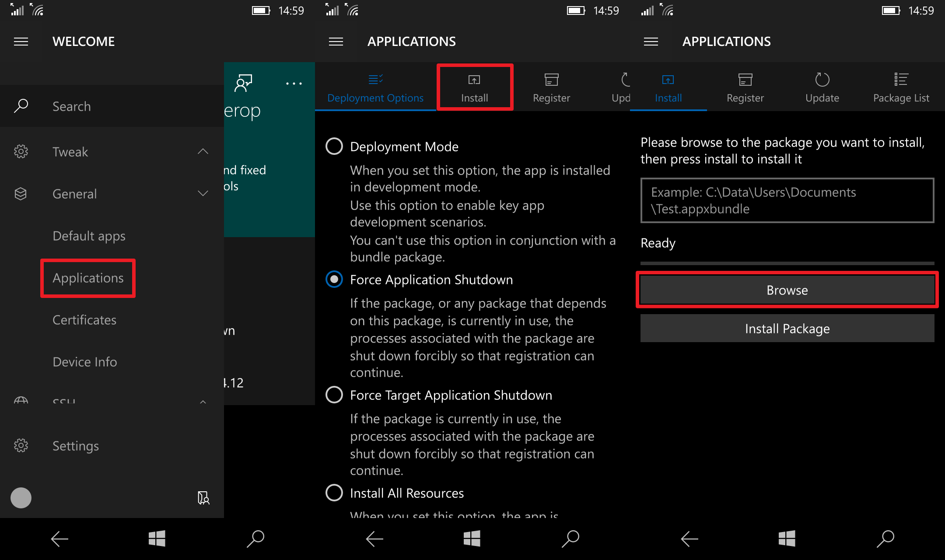Select Install All Resources radio button
The image size is (945, 560).
pos(334,493)
